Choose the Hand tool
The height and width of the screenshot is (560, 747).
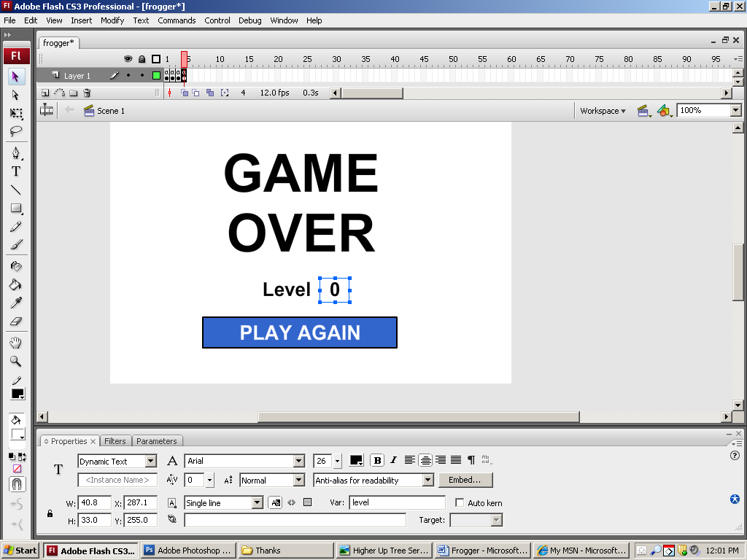click(15, 343)
